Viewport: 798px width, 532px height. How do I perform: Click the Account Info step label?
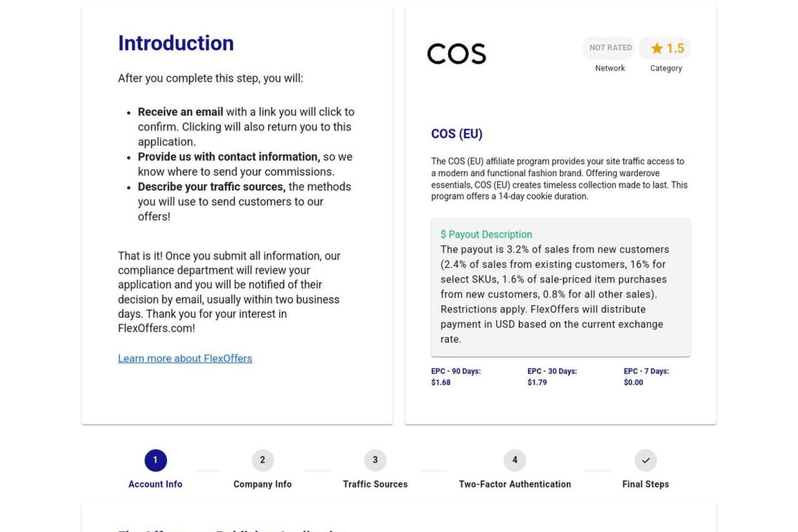point(155,484)
